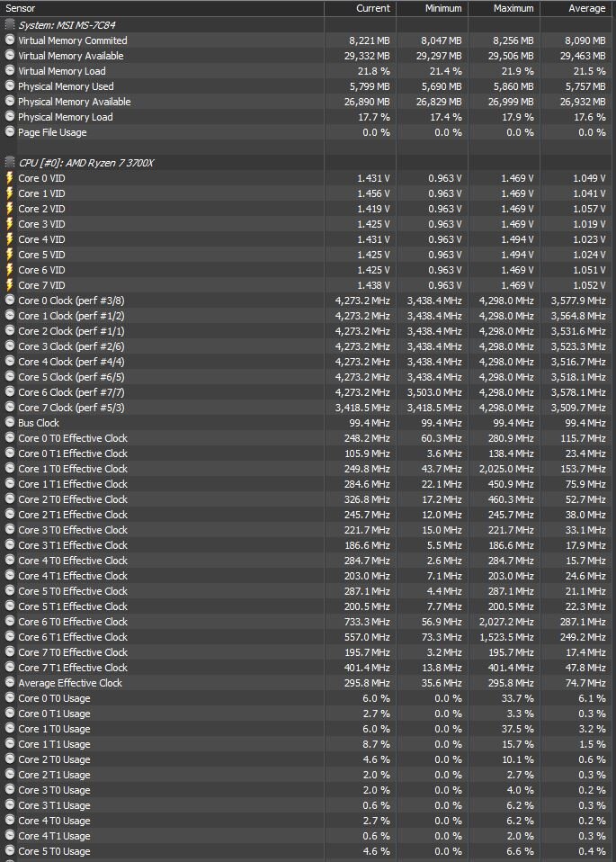
Task: Select the Core 4 T0 Effective Clock row
Action: pyautogui.click(x=308, y=561)
